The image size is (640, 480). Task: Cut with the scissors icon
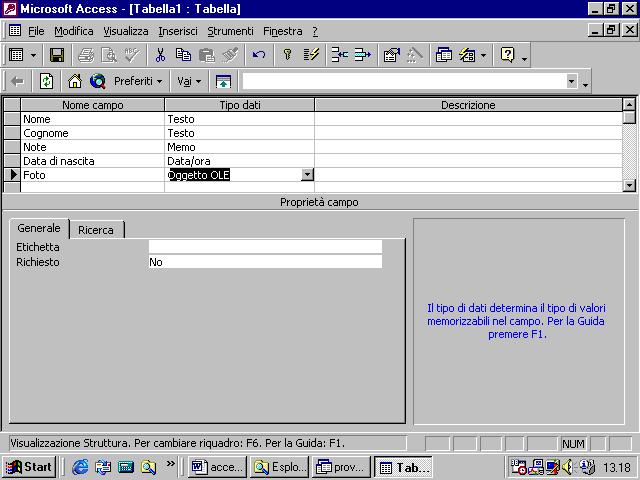[x=160, y=55]
